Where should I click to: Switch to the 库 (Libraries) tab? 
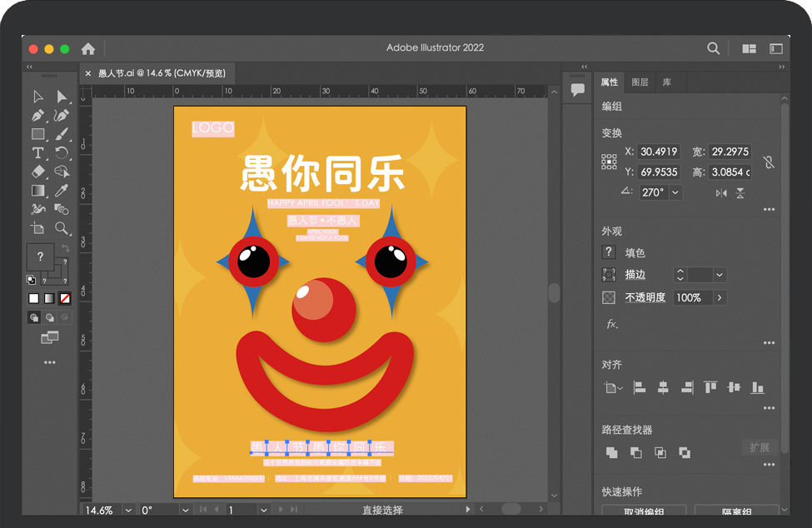(x=667, y=82)
